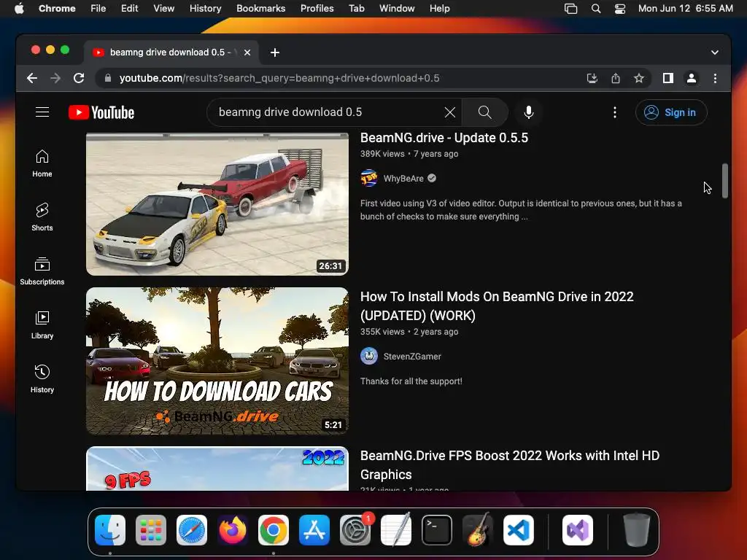Viewport: 747px width, 560px height.
Task: Share this page using the share icon
Action: 616,78
